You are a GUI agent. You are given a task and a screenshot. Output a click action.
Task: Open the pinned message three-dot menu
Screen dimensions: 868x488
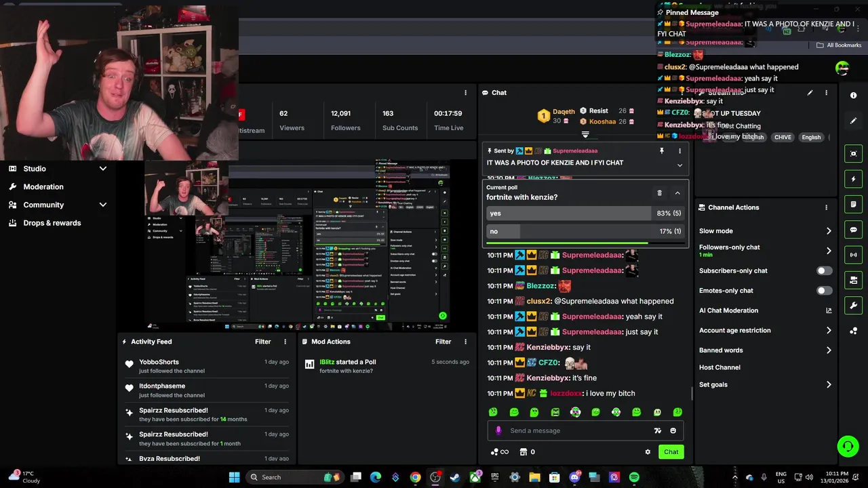coord(679,151)
